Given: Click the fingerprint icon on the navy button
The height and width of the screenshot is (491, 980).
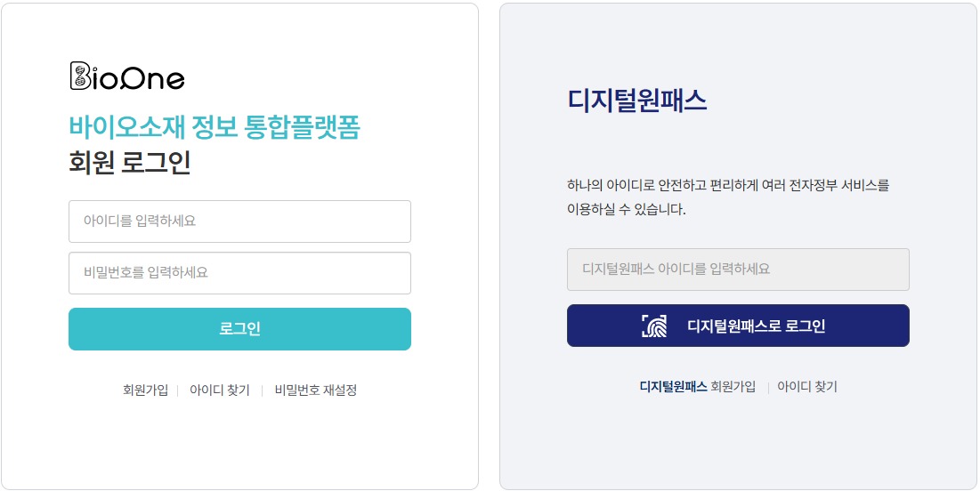Looking at the screenshot, I should (x=653, y=326).
